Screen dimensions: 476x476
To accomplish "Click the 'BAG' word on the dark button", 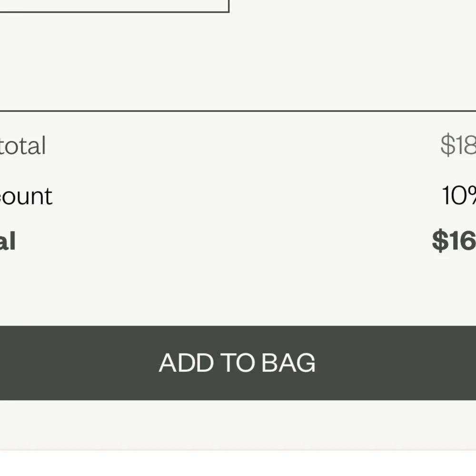I will click(x=288, y=363).
